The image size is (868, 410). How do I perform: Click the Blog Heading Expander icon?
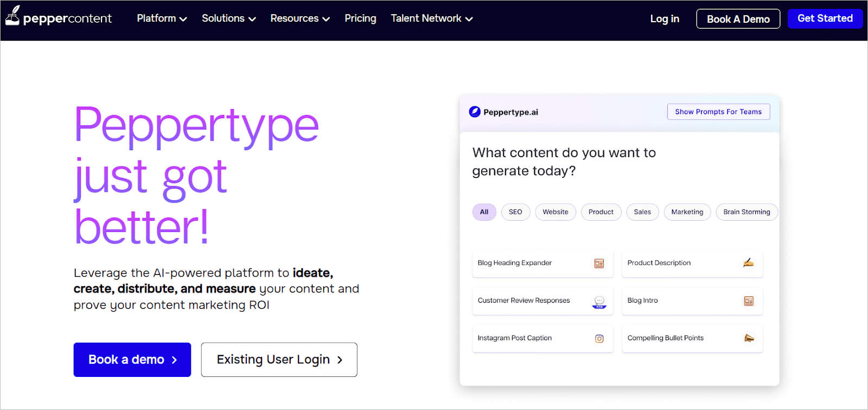pos(599,264)
